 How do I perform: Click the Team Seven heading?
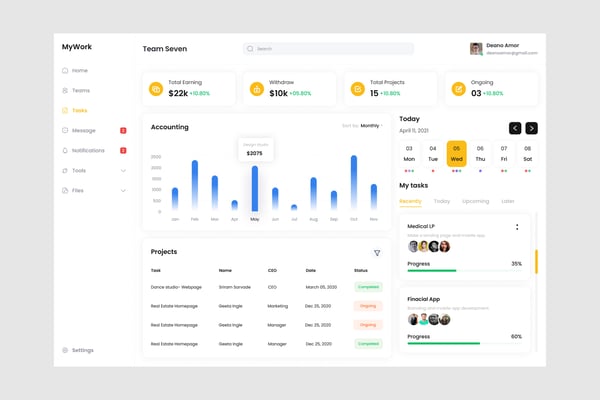pos(165,49)
